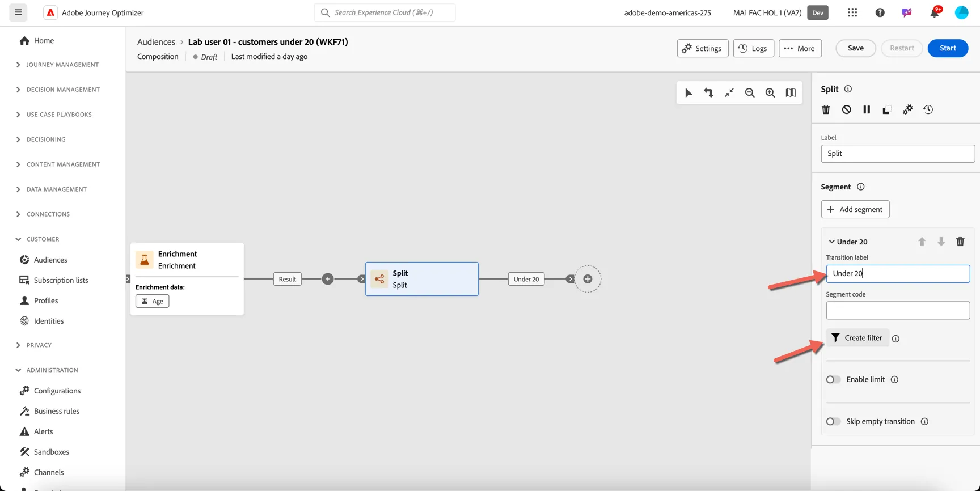Zoom out on the canvas
This screenshot has width=980, height=491.
[x=750, y=92]
